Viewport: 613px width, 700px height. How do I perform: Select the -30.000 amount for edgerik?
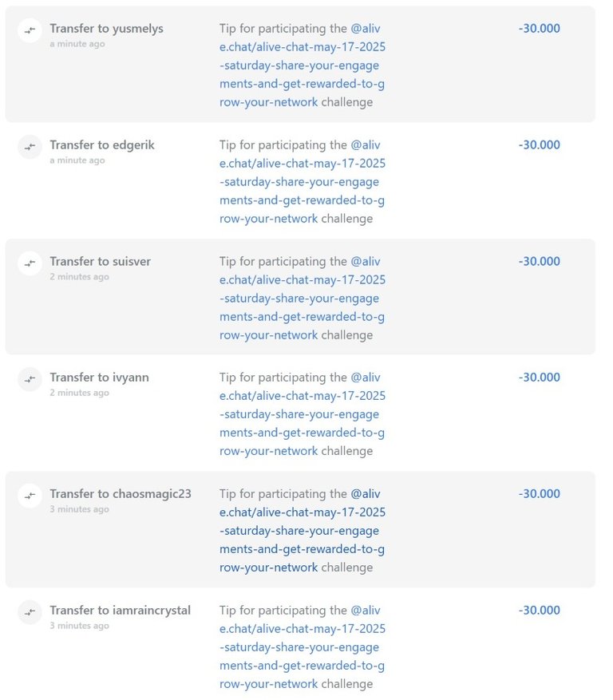click(539, 145)
